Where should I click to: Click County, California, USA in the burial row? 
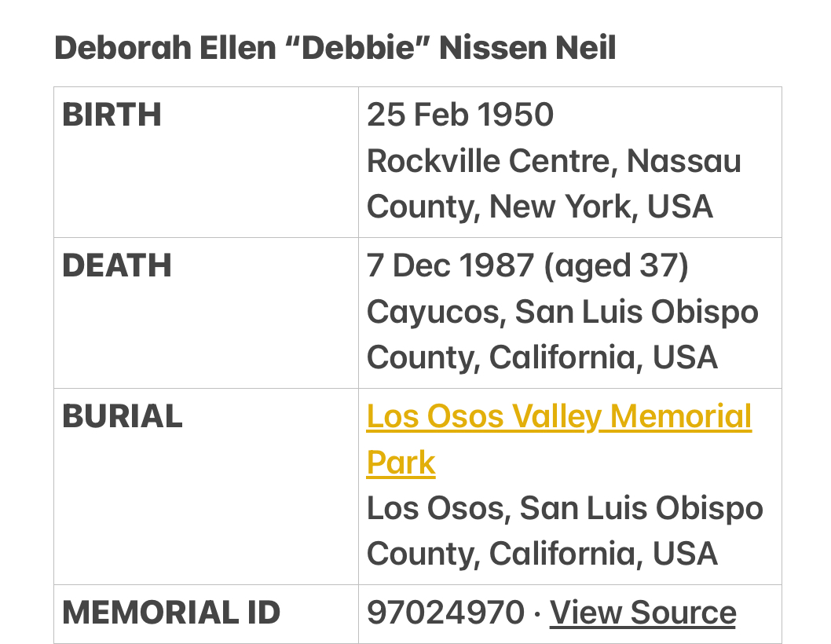pyautogui.click(x=542, y=554)
